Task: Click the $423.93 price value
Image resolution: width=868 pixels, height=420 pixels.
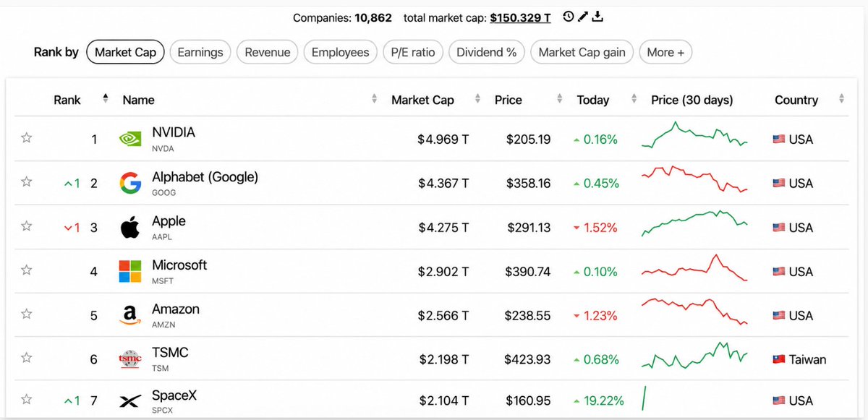Action: [x=528, y=359]
